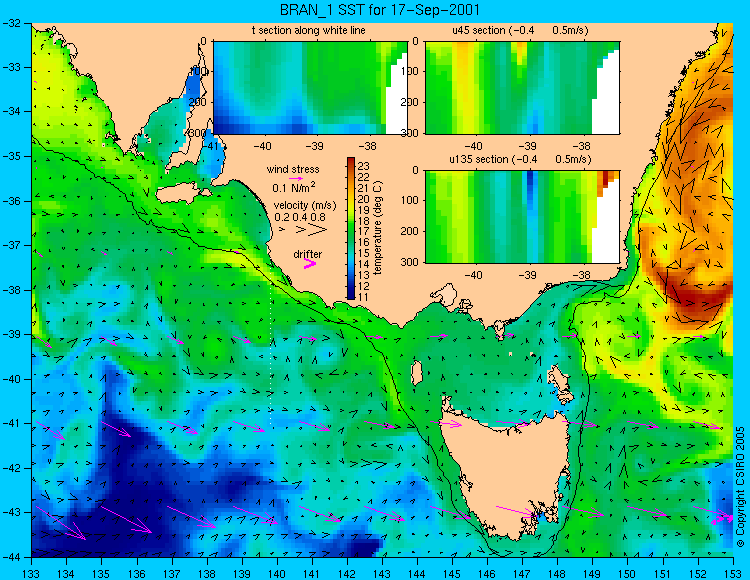Screen dimensions: 750x580
Task: Click the "t section along white line" heading
Action: (309, 30)
